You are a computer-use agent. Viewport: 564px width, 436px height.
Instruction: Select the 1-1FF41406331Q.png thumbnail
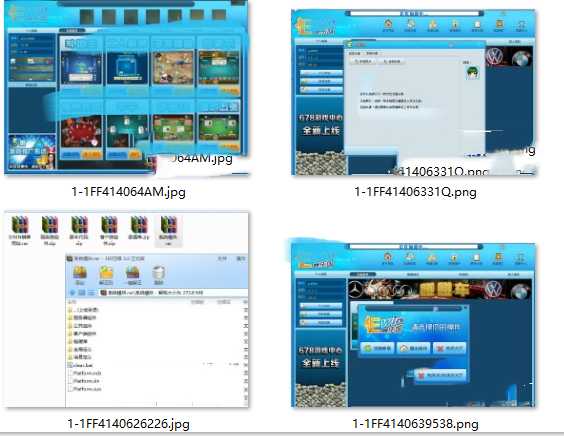(x=414, y=92)
